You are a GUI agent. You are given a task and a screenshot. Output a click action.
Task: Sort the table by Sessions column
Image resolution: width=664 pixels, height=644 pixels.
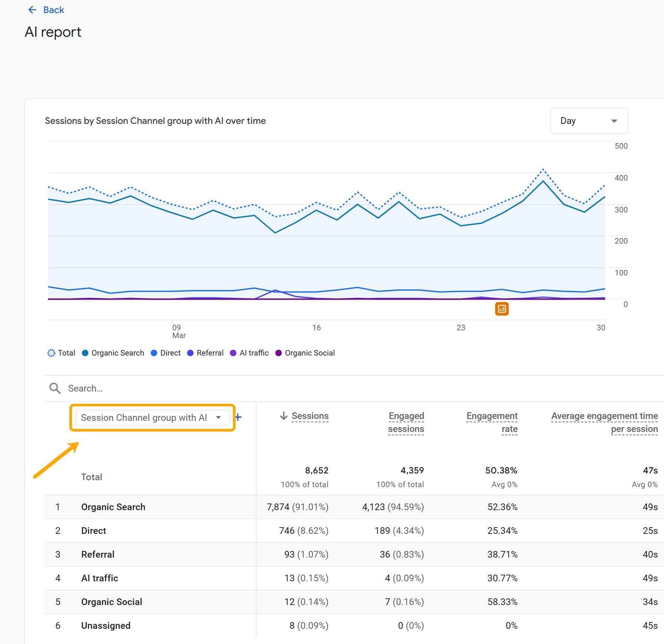310,416
